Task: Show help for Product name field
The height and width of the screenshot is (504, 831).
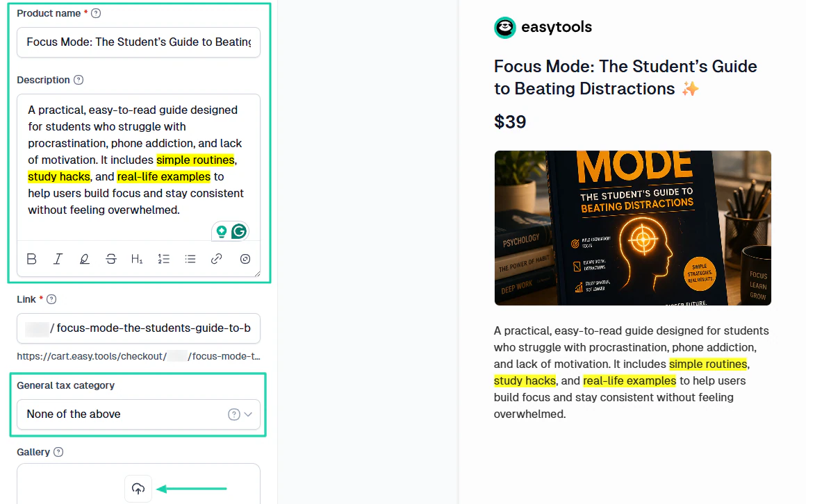Action: (x=96, y=13)
